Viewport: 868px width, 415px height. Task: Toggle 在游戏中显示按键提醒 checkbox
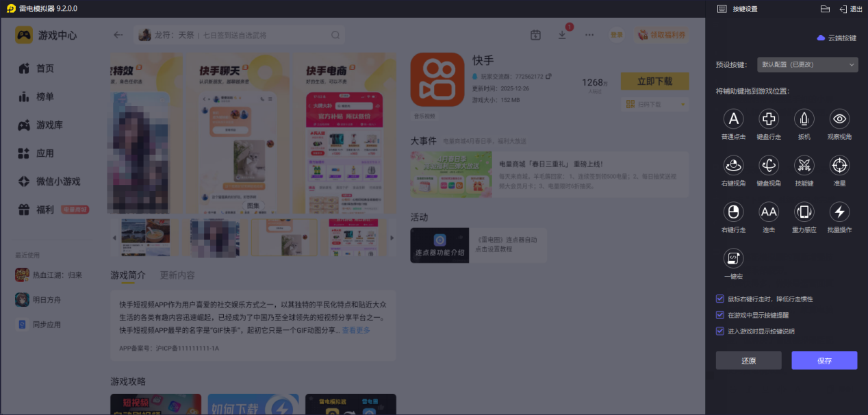click(x=719, y=315)
